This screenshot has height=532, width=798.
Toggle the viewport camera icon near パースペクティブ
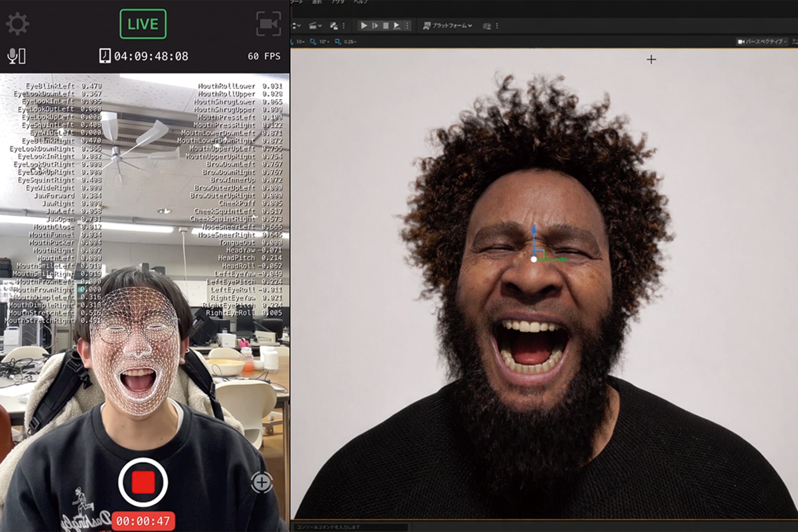pyautogui.click(x=740, y=41)
